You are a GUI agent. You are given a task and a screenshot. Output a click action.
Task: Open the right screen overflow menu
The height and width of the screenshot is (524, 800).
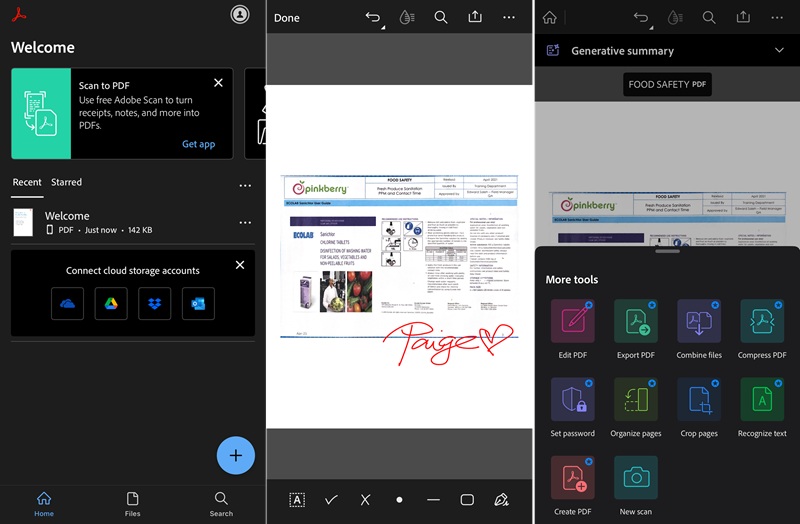click(777, 17)
